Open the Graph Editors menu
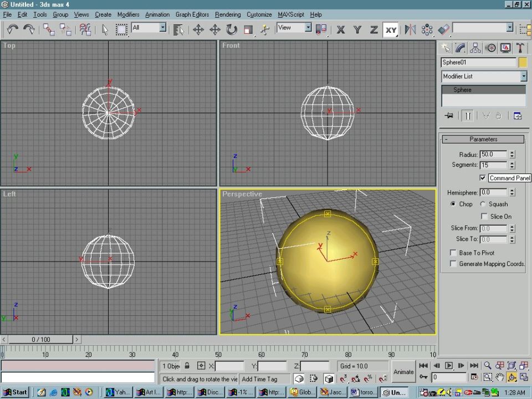Image resolution: width=532 pixels, height=399 pixels. pyautogui.click(x=192, y=14)
